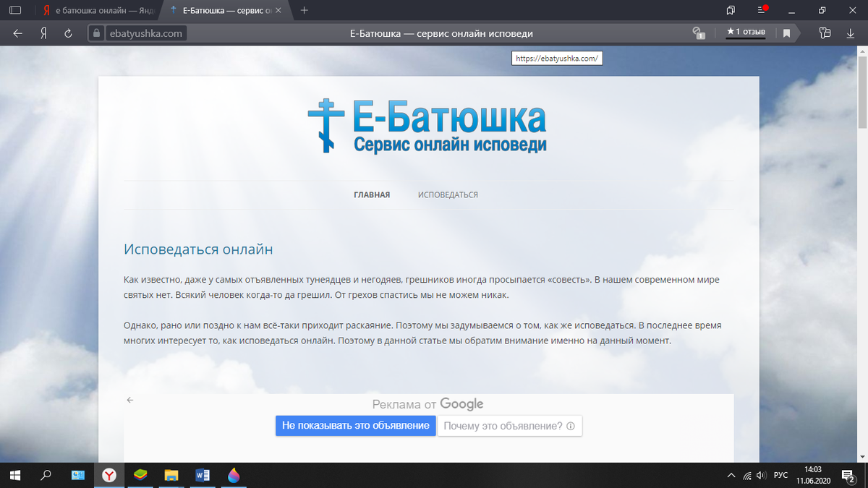Switch the РУС input language
This screenshot has width=868, height=488.
point(781,476)
